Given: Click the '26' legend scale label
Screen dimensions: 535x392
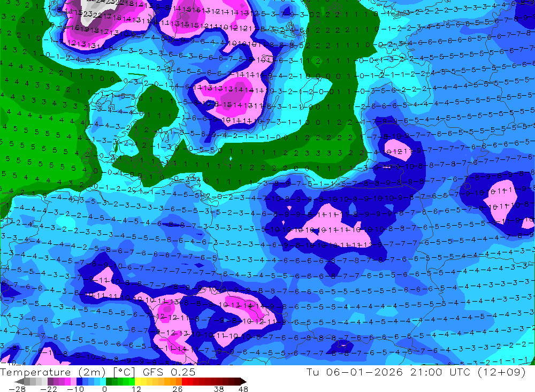Looking at the screenshot, I should [x=178, y=389].
